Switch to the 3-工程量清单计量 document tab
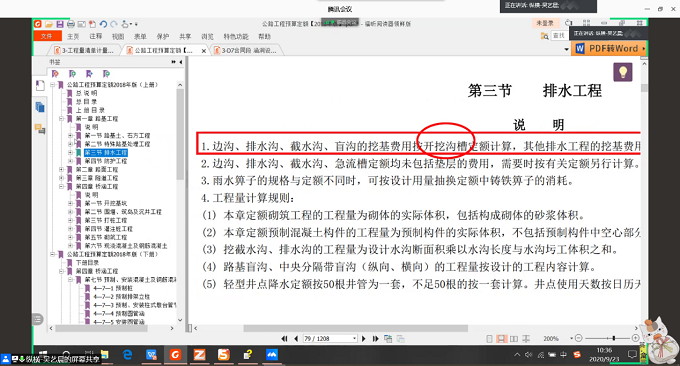This screenshot has width=680, height=366. (85, 50)
